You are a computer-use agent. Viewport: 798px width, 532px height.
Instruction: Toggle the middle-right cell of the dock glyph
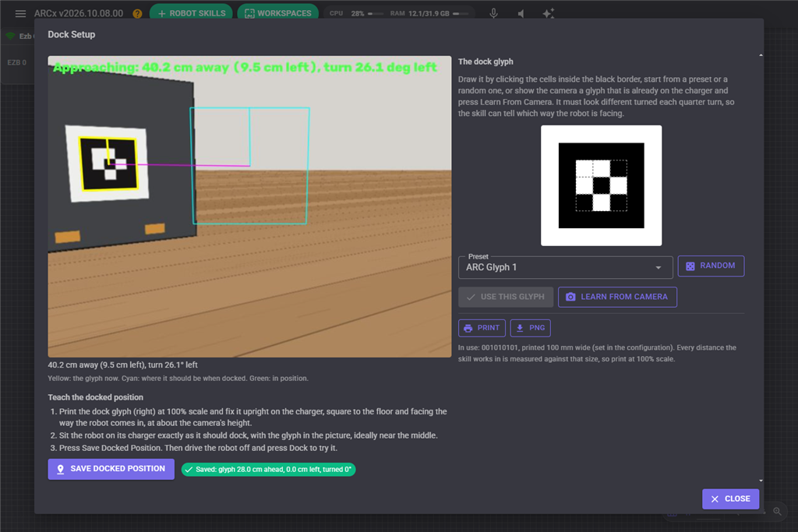(618, 185)
